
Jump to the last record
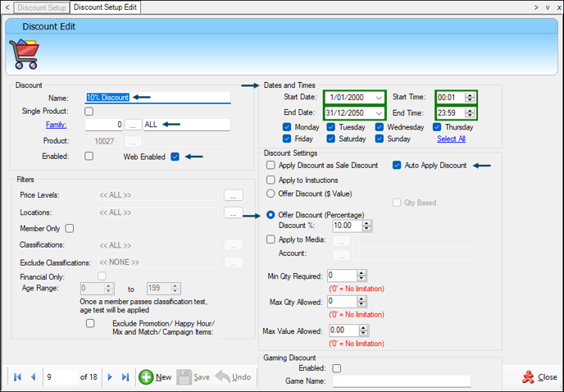pyautogui.click(x=125, y=377)
